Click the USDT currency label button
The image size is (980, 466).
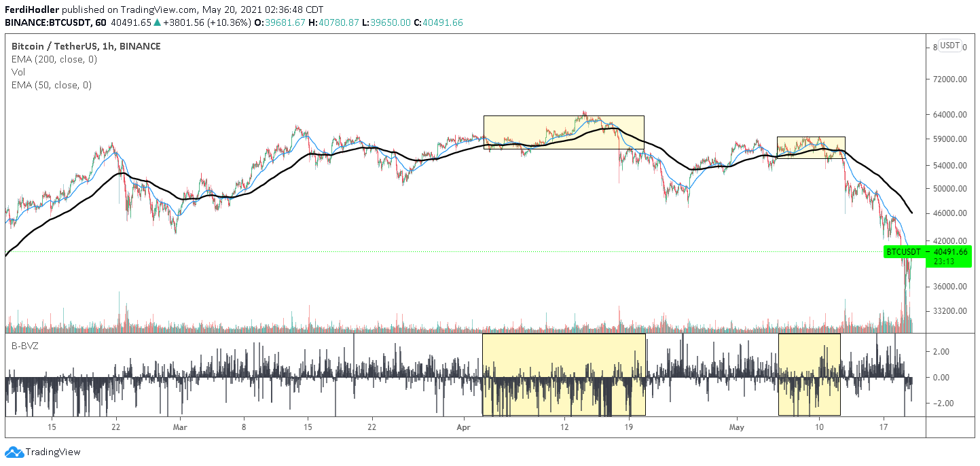tap(950, 46)
